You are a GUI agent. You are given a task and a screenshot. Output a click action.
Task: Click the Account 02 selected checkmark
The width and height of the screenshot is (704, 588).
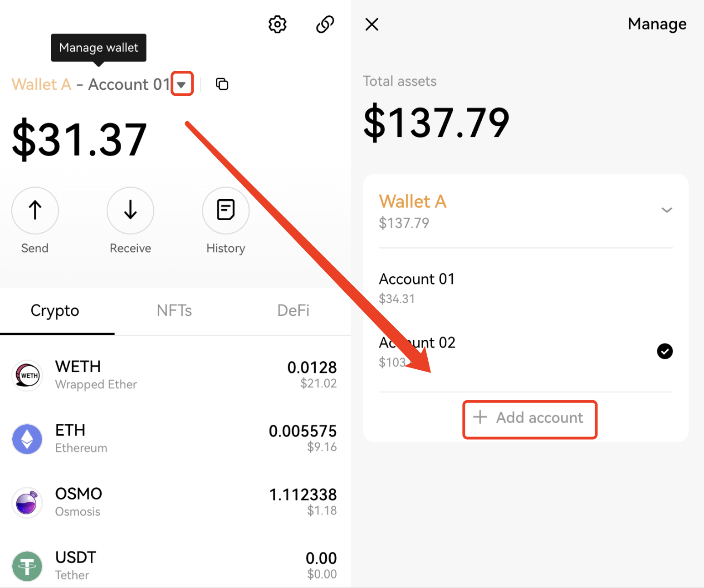tap(665, 351)
